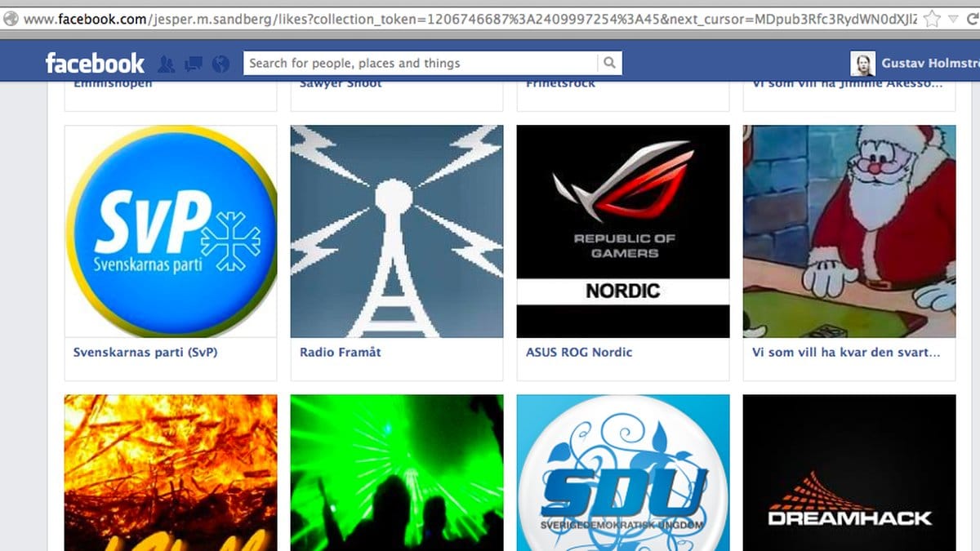The height and width of the screenshot is (551, 980).
Task: Open the dropdown arrow in the address bar
Action: (953, 18)
